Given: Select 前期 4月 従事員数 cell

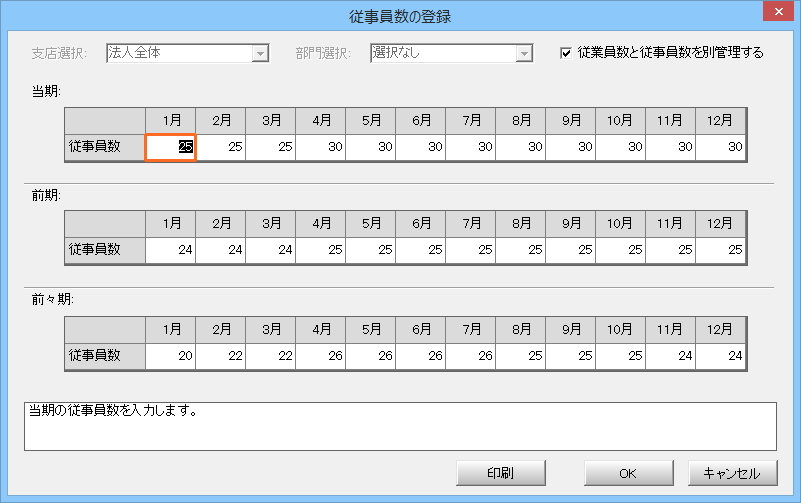Looking at the screenshot, I should [320, 250].
